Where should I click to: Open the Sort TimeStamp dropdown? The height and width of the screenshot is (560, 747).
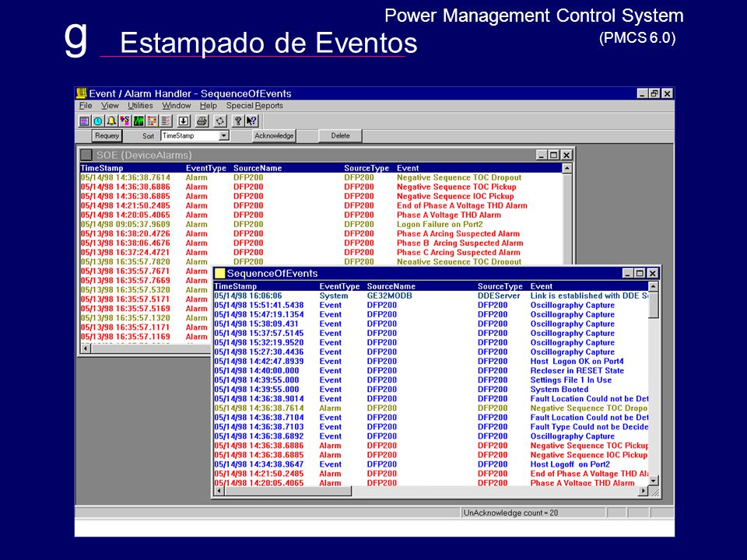(x=224, y=135)
